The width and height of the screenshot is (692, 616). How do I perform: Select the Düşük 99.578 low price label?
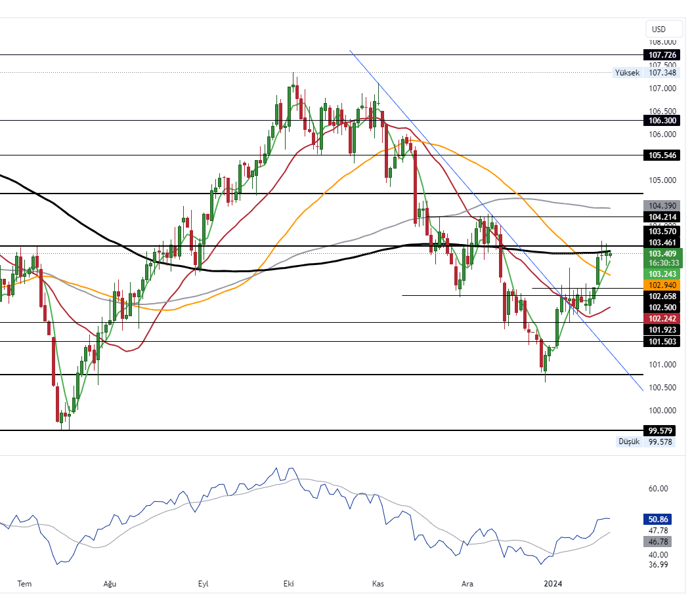(x=645, y=442)
